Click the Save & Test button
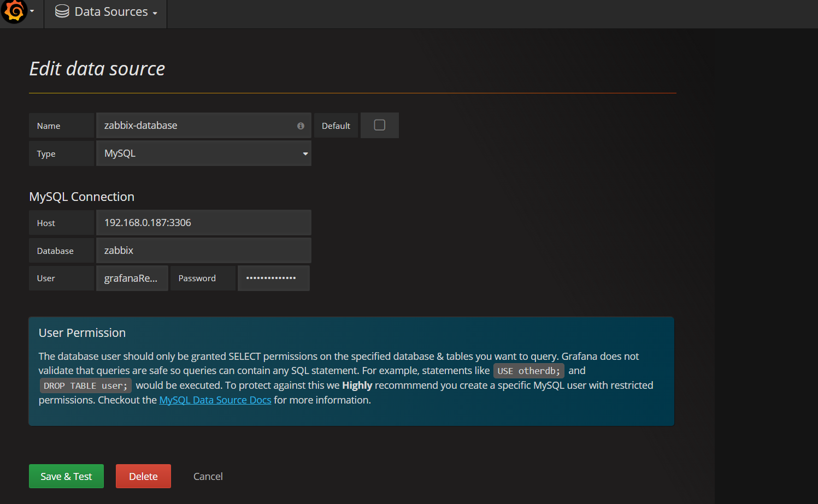Screen dimensions: 818x504 coord(66,476)
